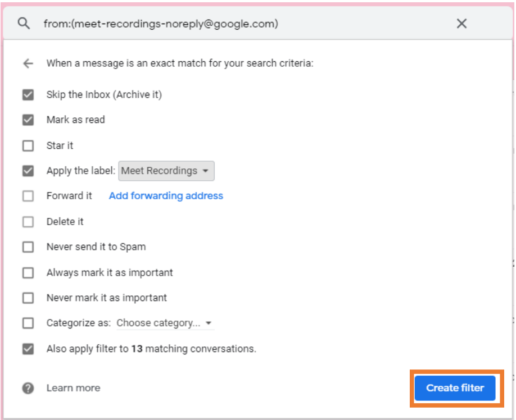The height and width of the screenshot is (420, 516).
Task: Uncheck the Mark as read checkbox
Action: pos(28,120)
